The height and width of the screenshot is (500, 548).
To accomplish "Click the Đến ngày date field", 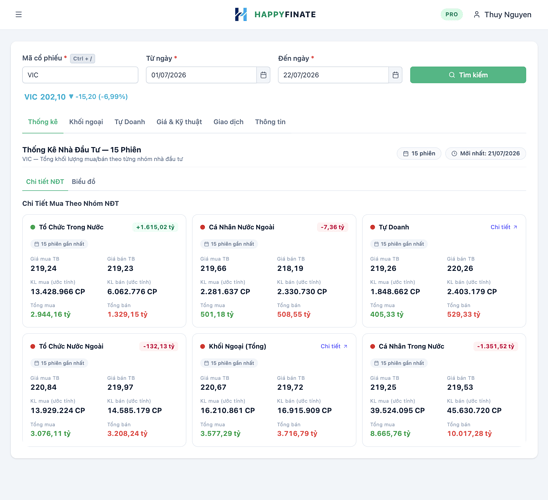I will (333, 75).
